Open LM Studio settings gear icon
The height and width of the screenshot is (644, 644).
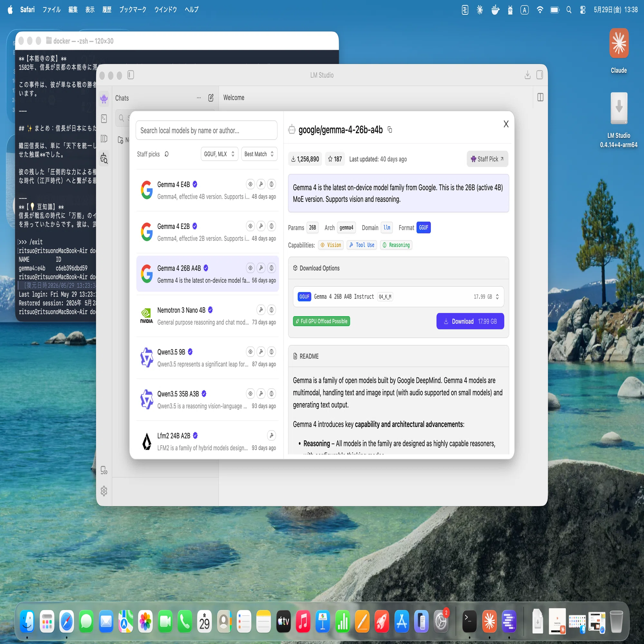(104, 491)
